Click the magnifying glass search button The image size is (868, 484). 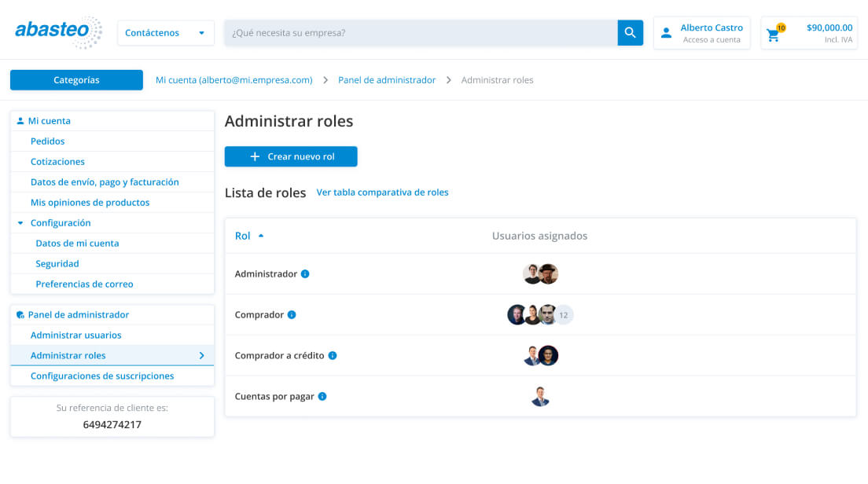coord(630,33)
